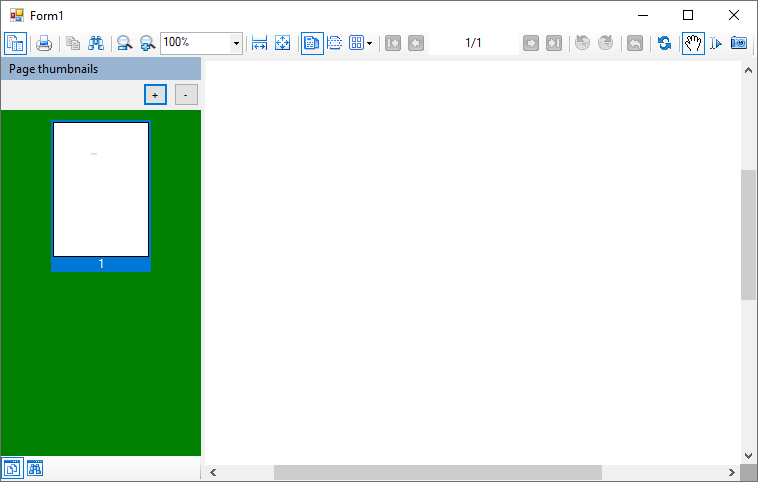The height and width of the screenshot is (482, 758).
Task: Click the Print icon
Action: [44, 44]
